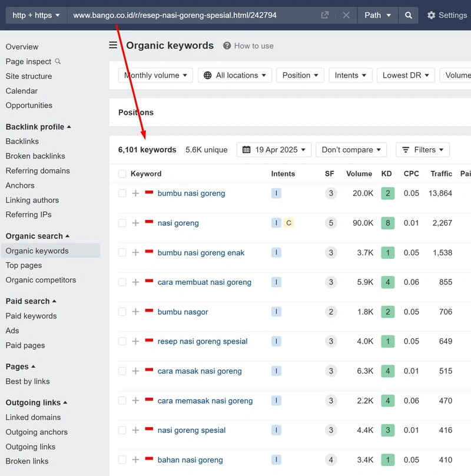This screenshot has width=471, height=476.
Task: Click the Indonesia flag beside bumbu nasi goreng
Action: (x=149, y=192)
